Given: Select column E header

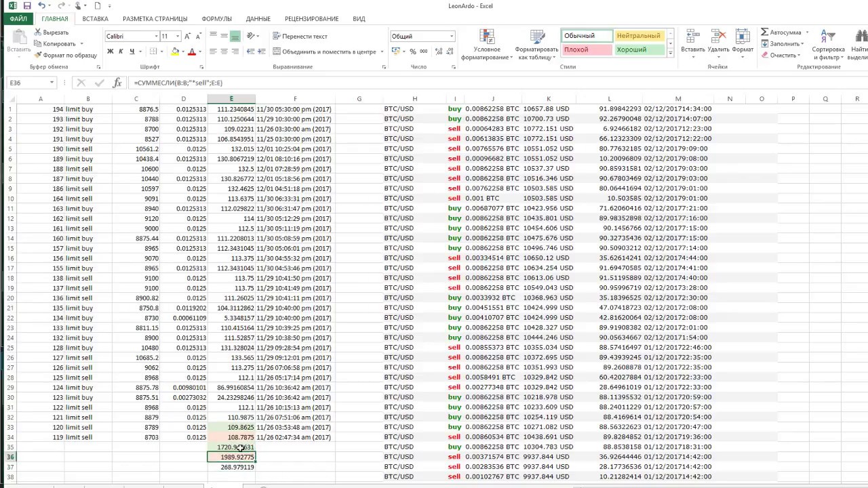Looking at the screenshot, I should tap(231, 99).
